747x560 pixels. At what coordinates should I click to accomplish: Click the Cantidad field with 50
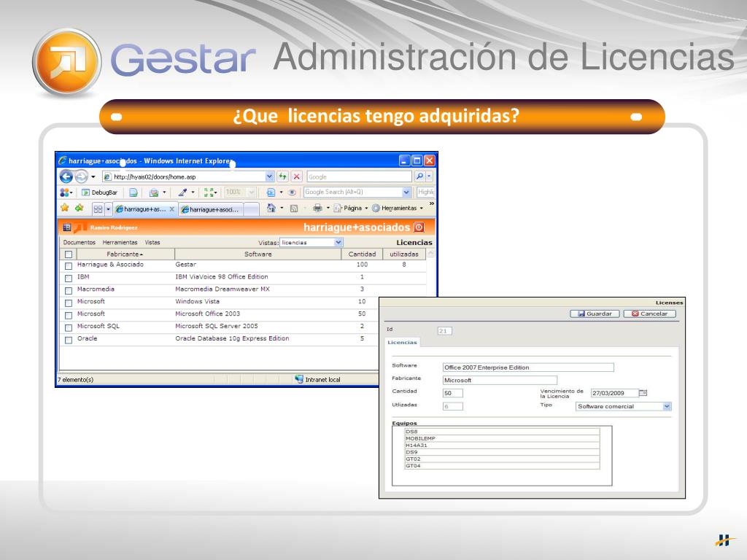452,393
